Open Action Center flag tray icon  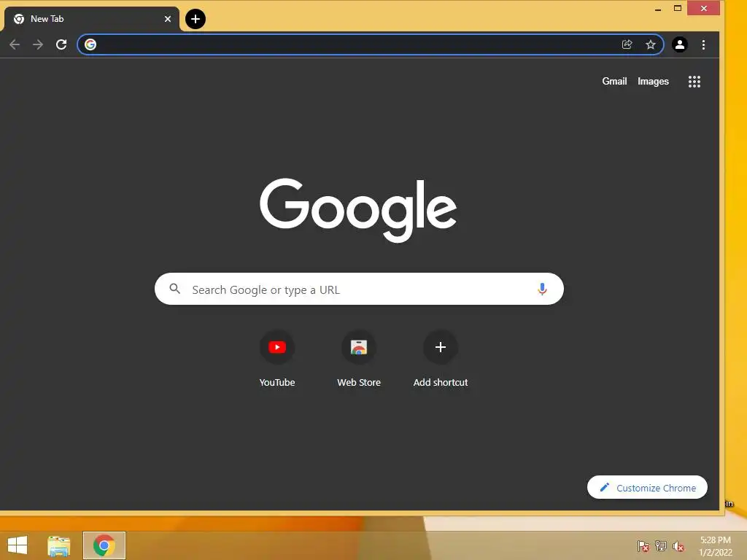[643, 546]
